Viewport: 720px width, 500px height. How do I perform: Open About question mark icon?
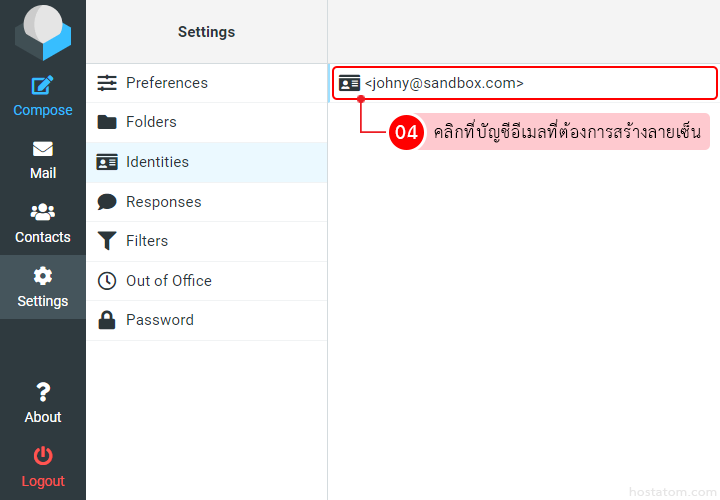coord(42,392)
